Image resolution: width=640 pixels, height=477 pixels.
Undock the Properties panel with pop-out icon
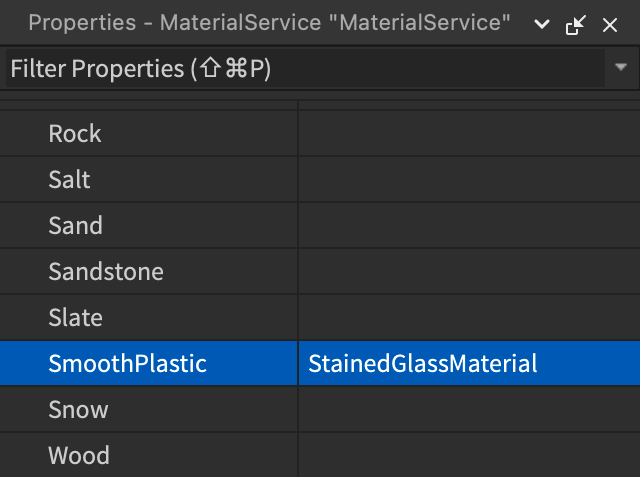[x=576, y=25]
